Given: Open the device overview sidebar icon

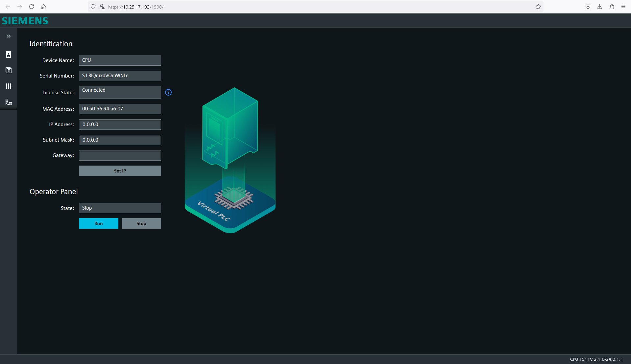Looking at the screenshot, I should tap(9, 55).
